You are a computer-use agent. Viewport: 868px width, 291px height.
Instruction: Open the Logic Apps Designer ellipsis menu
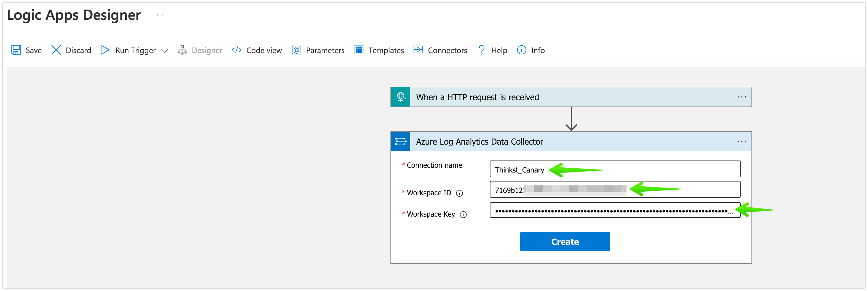point(160,15)
